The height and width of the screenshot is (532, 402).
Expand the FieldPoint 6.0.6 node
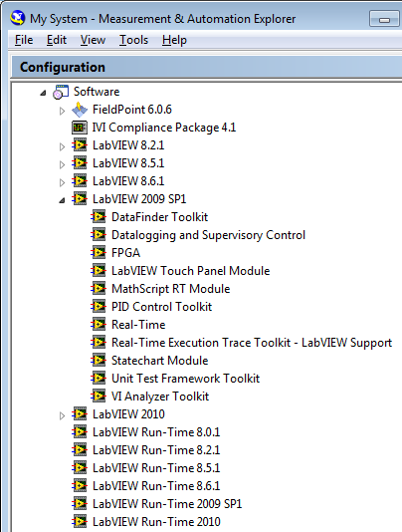coord(62,111)
